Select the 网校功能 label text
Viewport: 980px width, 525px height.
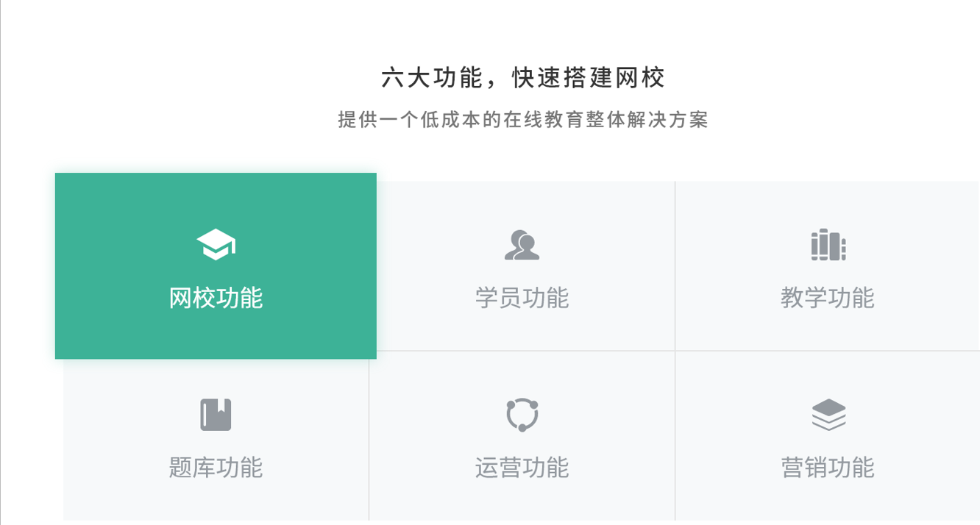click(x=216, y=298)
